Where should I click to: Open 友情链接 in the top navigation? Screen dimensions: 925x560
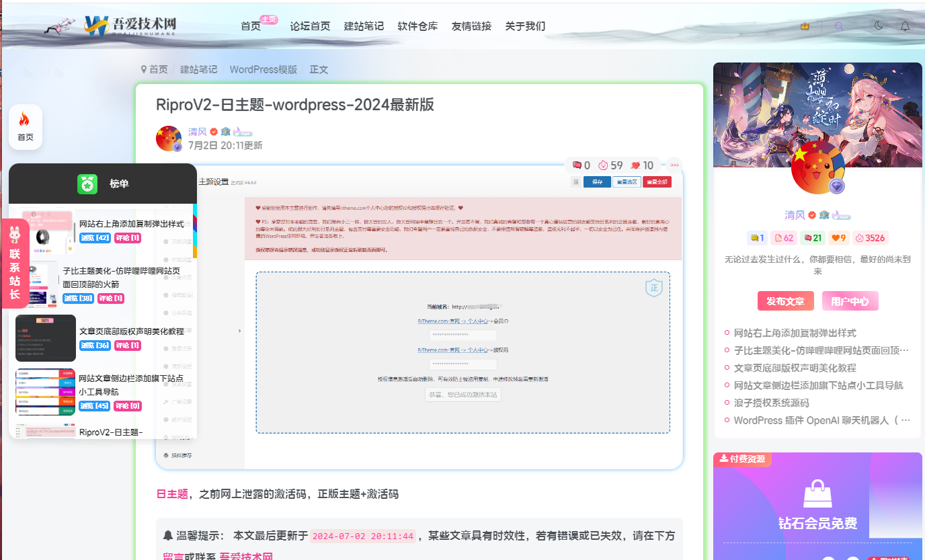click(471, 26)
